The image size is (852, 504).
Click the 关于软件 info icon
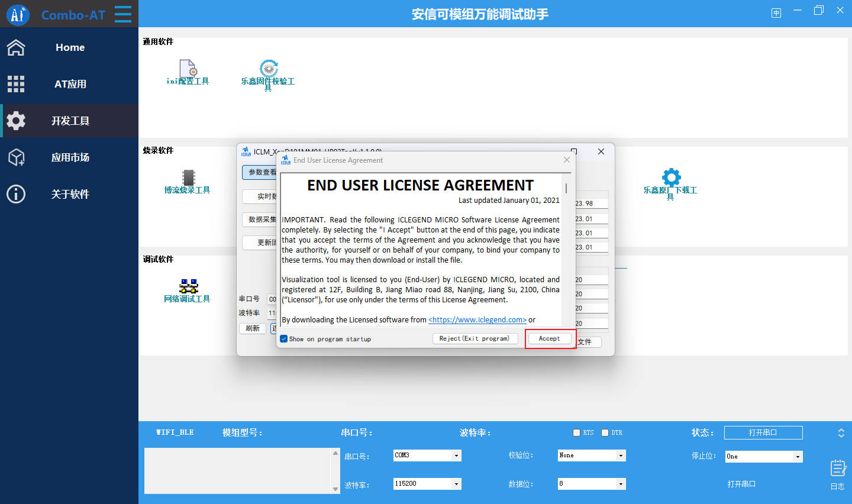tap(16, 194)
